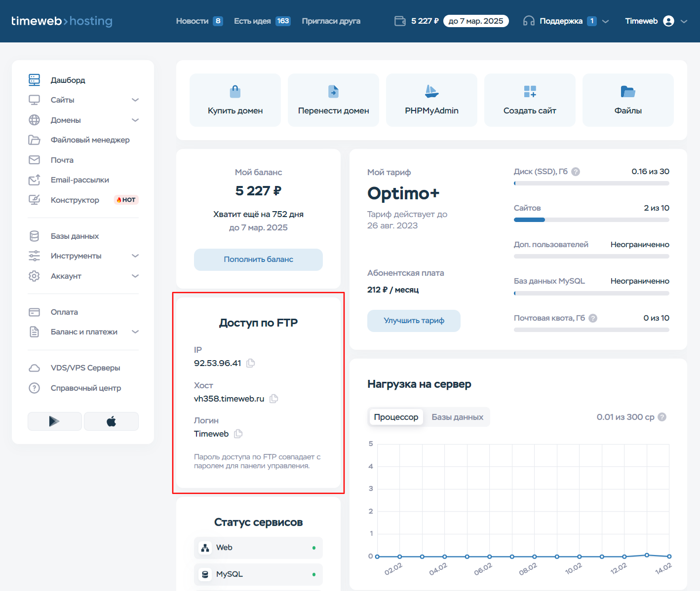Open the Google Play app link
The height and width of the screenshot is (591, 700).
click(55, 421)
